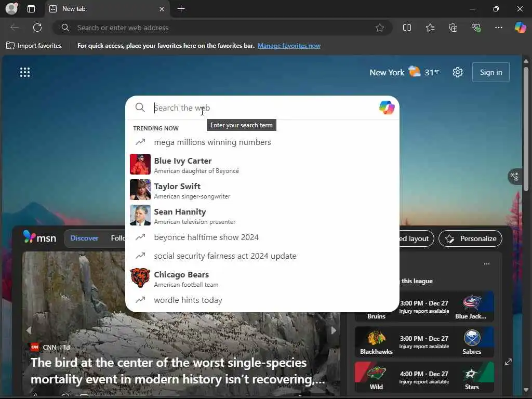Add this page to favorites star

(x=380, y=28)
